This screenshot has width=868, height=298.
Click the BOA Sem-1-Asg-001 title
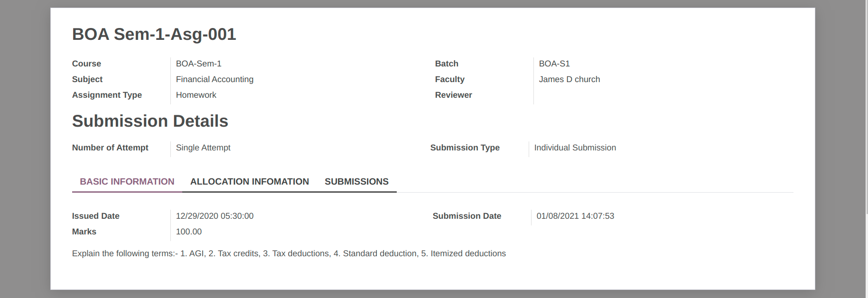tap(154, 34)
